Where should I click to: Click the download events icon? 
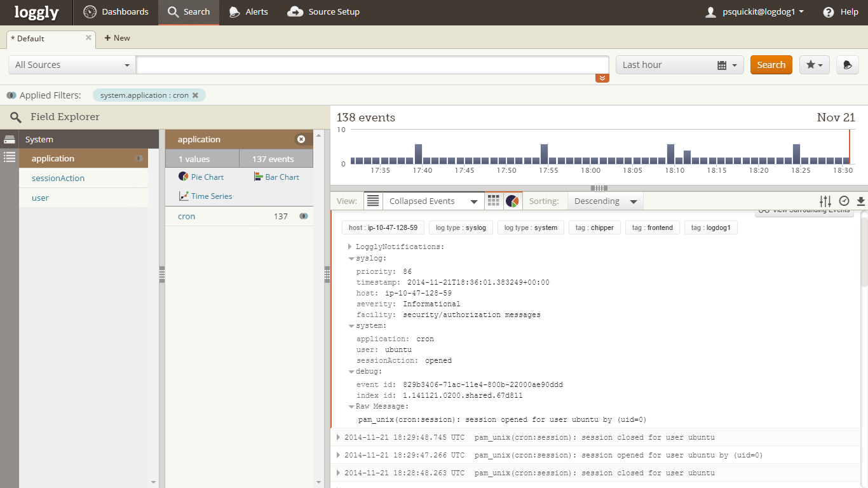861,201
